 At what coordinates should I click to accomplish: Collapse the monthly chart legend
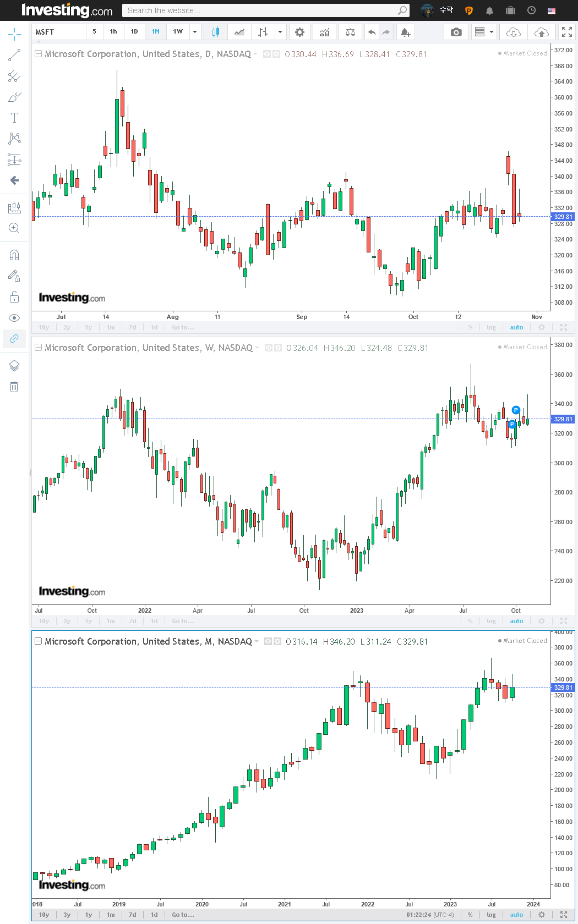(39, 641)
